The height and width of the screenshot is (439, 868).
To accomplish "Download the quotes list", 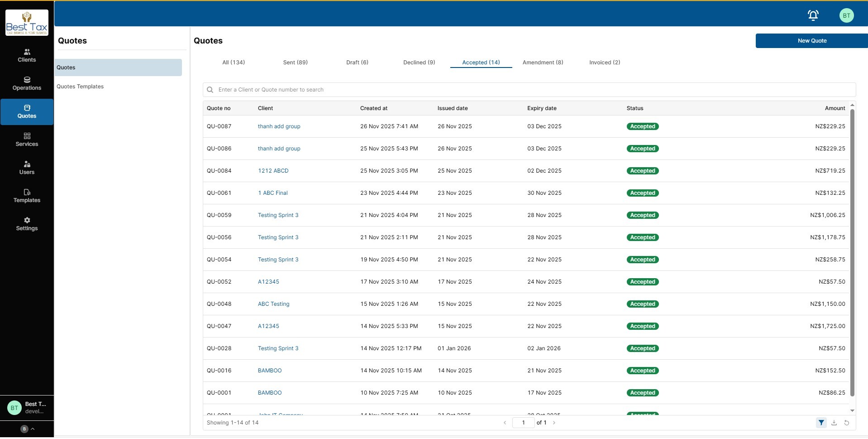I will (834, 423).
